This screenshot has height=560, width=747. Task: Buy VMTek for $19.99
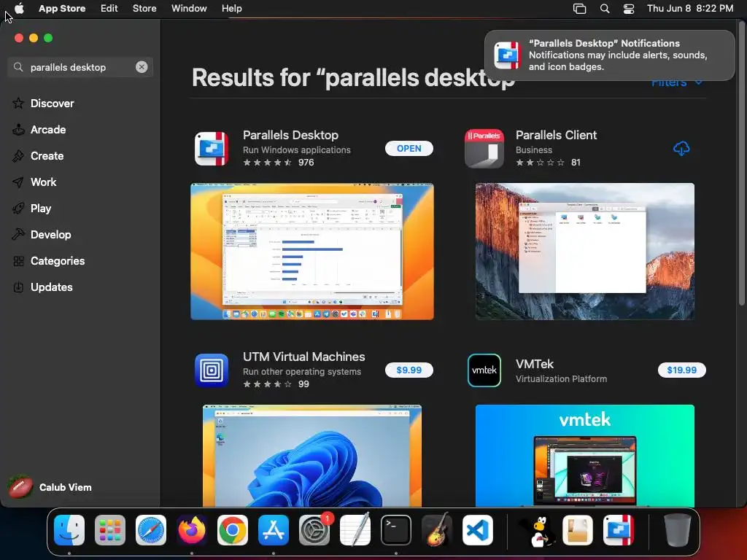tap(681, 370)
